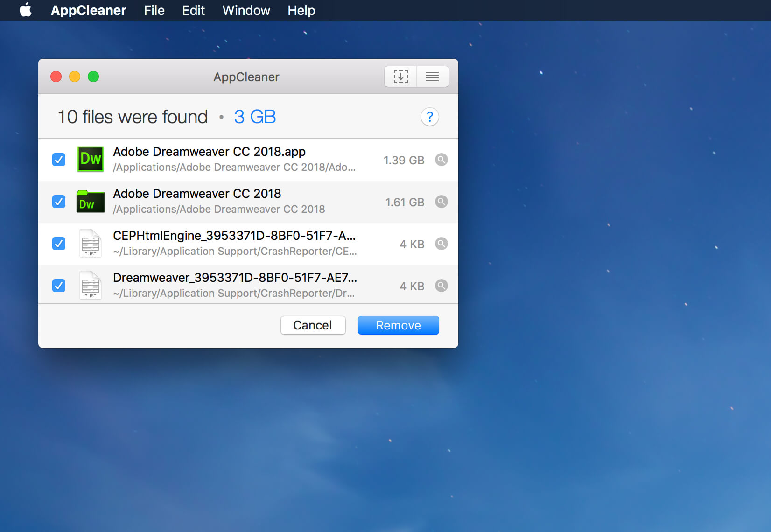The width and height of the screenshot is (771, 532).
Task: Select the Adobe Dreamweaver CC 2018.app file name
Action: click(x=210, y=152)
